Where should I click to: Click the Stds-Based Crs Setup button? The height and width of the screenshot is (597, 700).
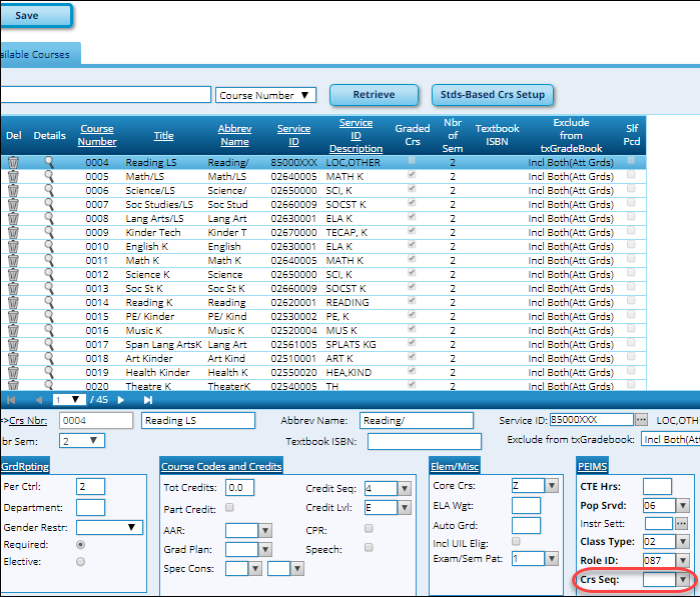(493, 95)
